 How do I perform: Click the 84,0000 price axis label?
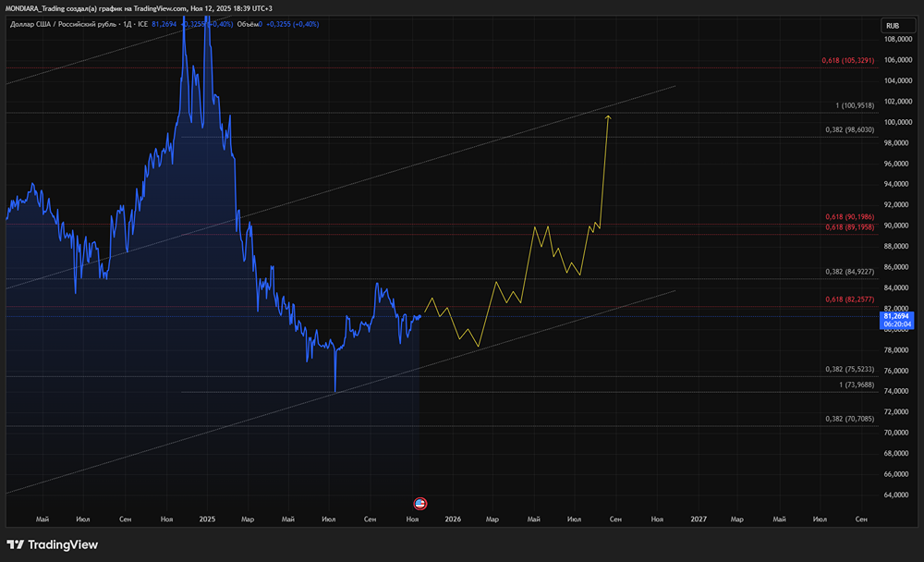pyautogui.click(x=898, y=287)
